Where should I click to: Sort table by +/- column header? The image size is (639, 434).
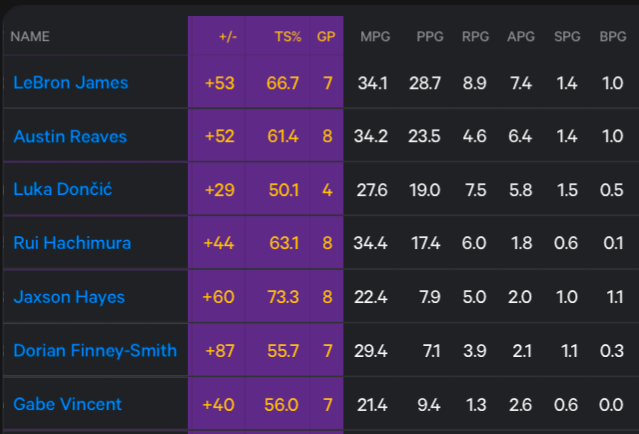tap(228, 37)
